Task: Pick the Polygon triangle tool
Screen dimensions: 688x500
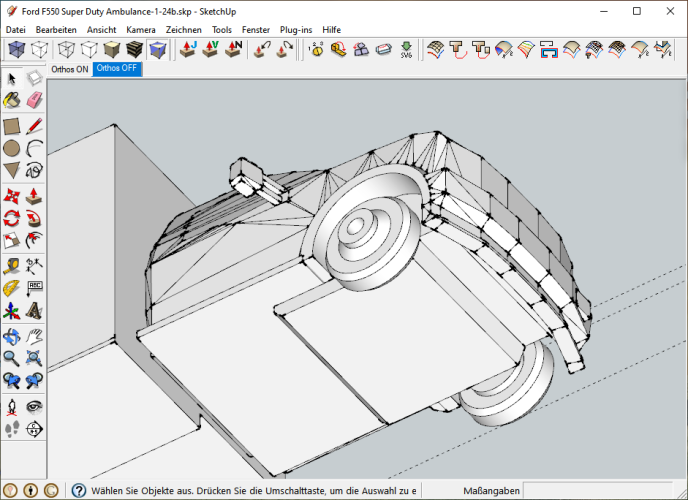Action: (12, 170)
